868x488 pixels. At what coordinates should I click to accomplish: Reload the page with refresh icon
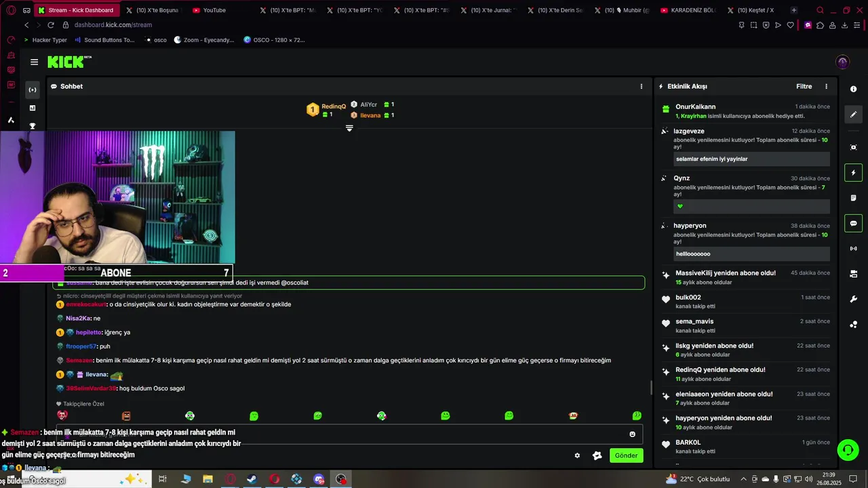tap(50, 25)
